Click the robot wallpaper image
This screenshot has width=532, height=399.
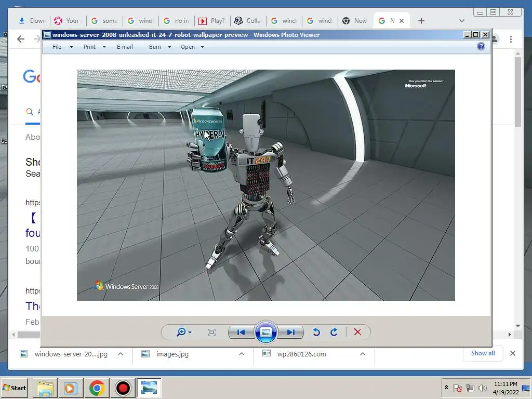[x=265, y=185]
